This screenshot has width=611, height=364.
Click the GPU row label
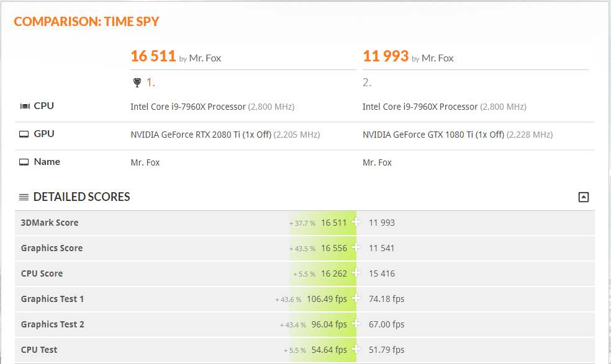(x=44, y=134)
